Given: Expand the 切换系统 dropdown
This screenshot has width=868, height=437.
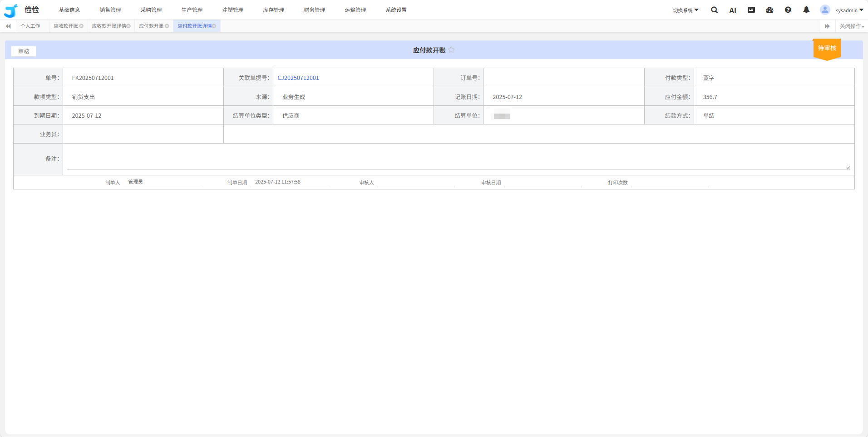Looking at the screenshot, I should (686, 10).
